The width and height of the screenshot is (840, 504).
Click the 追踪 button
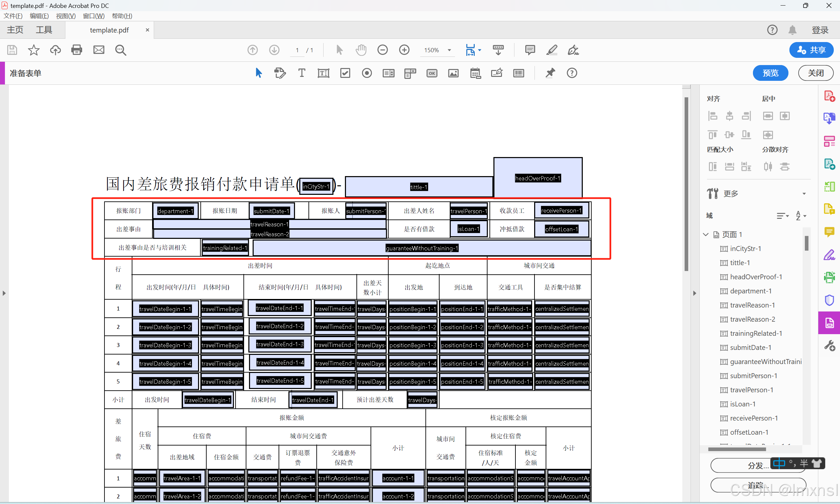pyautogui.click(x=758, y=485)
